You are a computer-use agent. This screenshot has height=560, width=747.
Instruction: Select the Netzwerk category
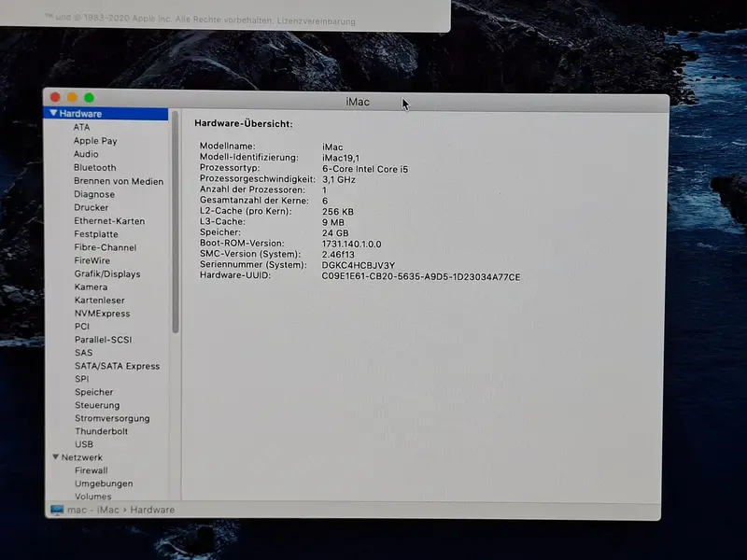[x=81, y=457]
